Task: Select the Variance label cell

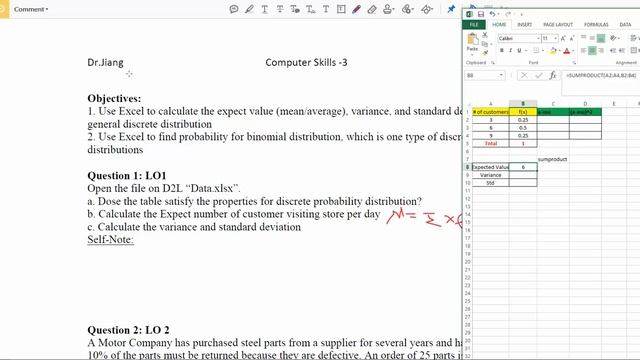Action: 491,175
